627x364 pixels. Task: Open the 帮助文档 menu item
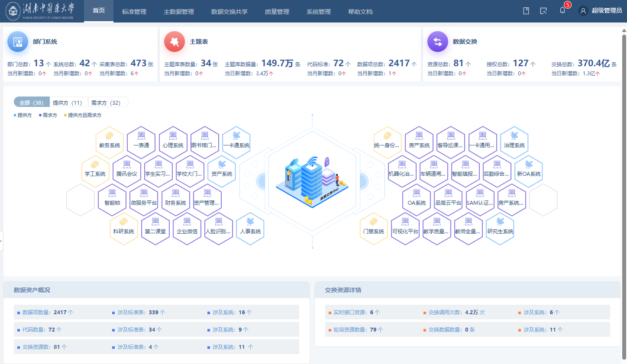coord(360,12)
